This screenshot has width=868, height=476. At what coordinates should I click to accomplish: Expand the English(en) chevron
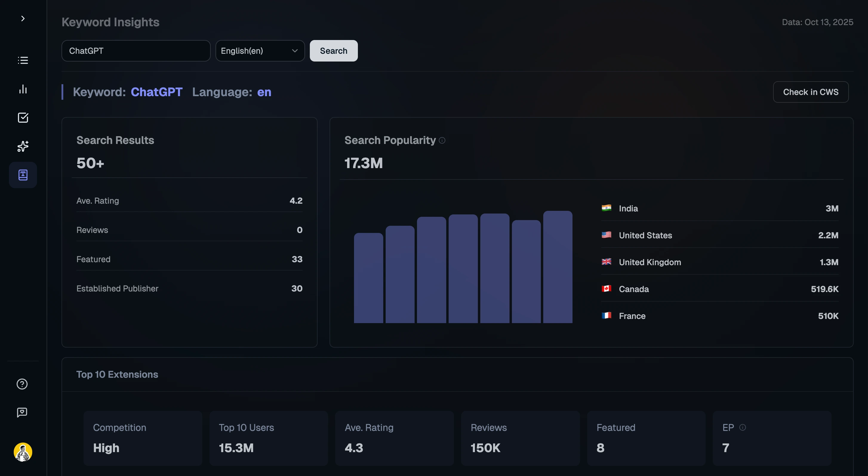coord(295,50)
